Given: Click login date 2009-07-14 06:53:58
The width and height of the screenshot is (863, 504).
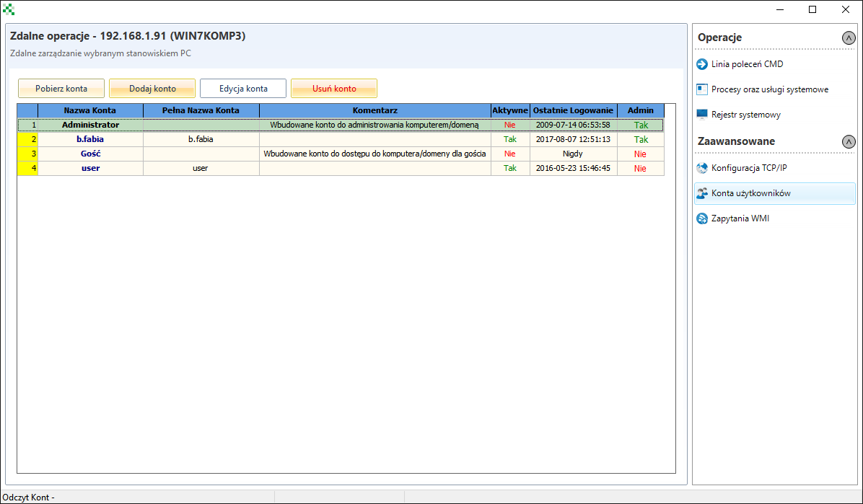Looking at the screenshot, I should (x=573, y=125).
